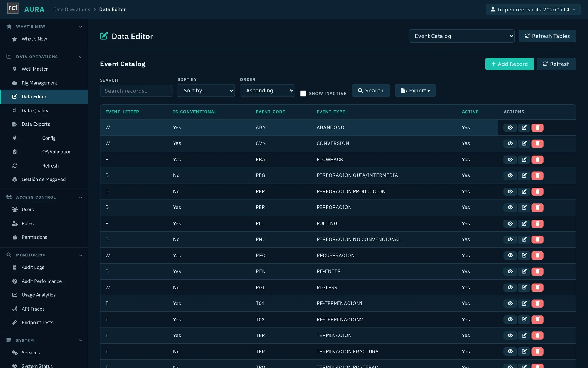
Task: Open Data Exports in sidebar
Action: (x=44, y=124)
